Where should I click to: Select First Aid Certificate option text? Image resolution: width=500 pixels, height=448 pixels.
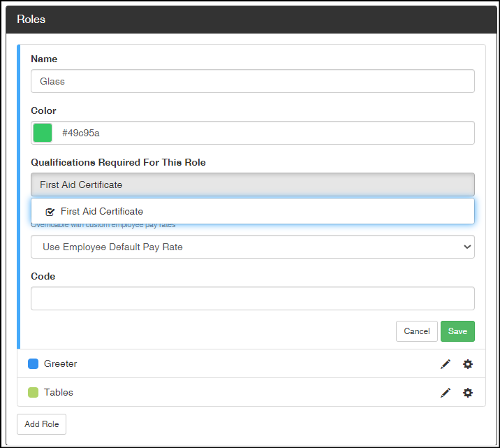click(102, 211)
